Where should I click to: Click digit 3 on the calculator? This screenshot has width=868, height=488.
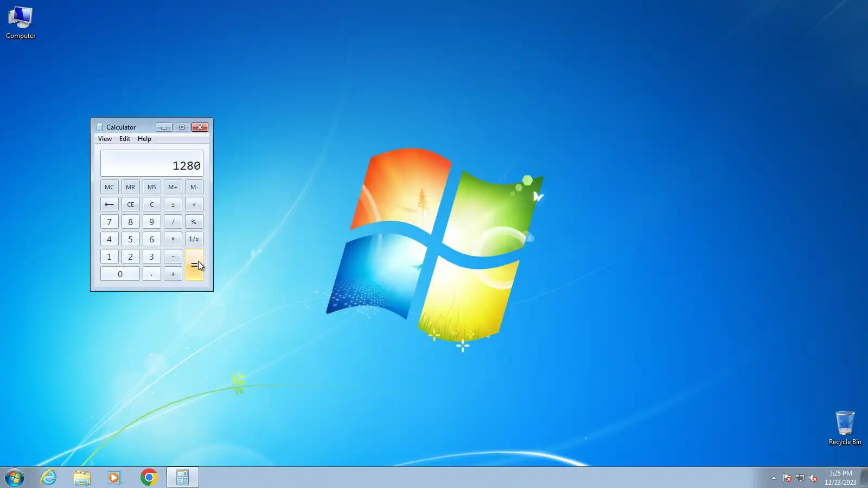[152, 256]
